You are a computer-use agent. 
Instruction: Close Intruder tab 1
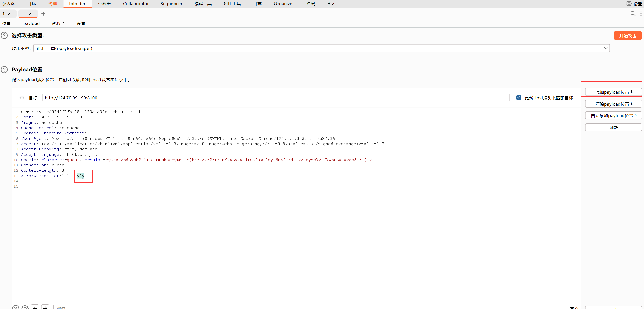click(9, 14)
